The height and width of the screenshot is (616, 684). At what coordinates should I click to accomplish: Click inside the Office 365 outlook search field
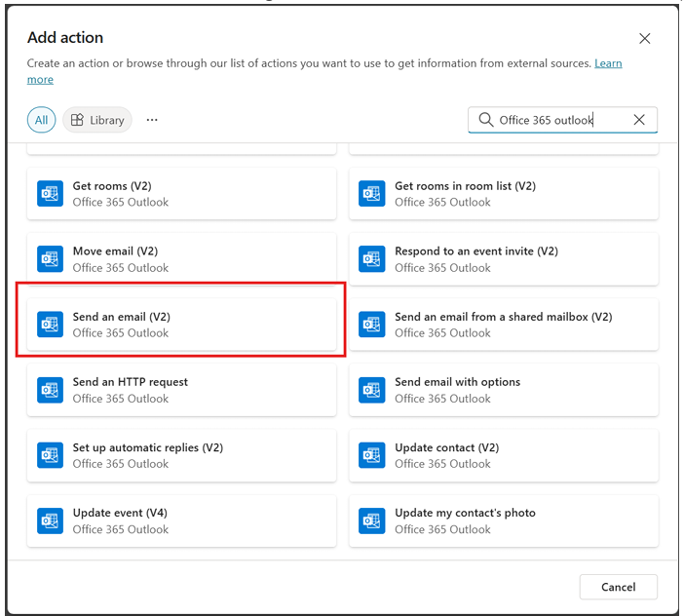pos(563,120)
